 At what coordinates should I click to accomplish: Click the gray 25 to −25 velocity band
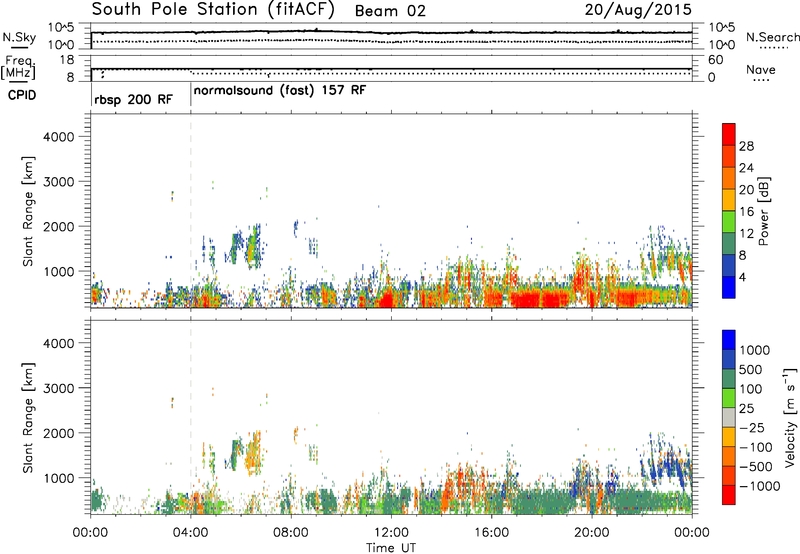729,418
